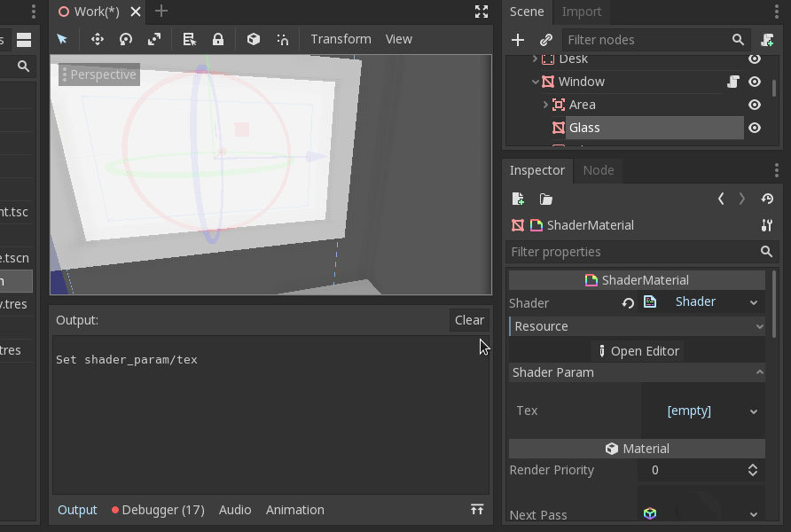Click the Add new node plus icon

point(518,40)
